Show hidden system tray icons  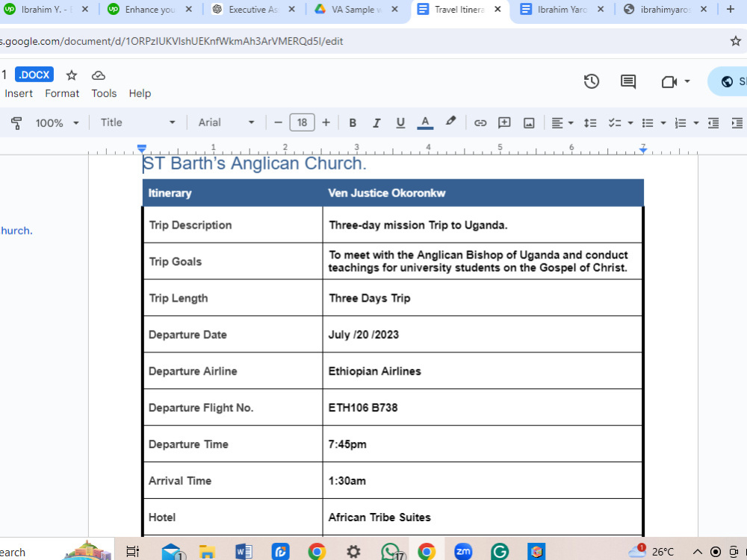coord(698,552)
